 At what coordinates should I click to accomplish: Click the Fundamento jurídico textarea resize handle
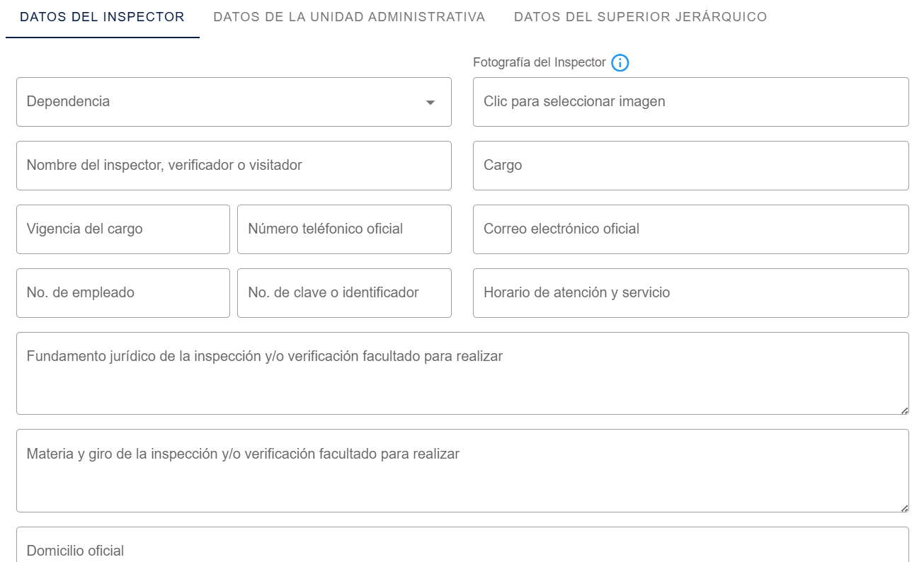(905, 411)
